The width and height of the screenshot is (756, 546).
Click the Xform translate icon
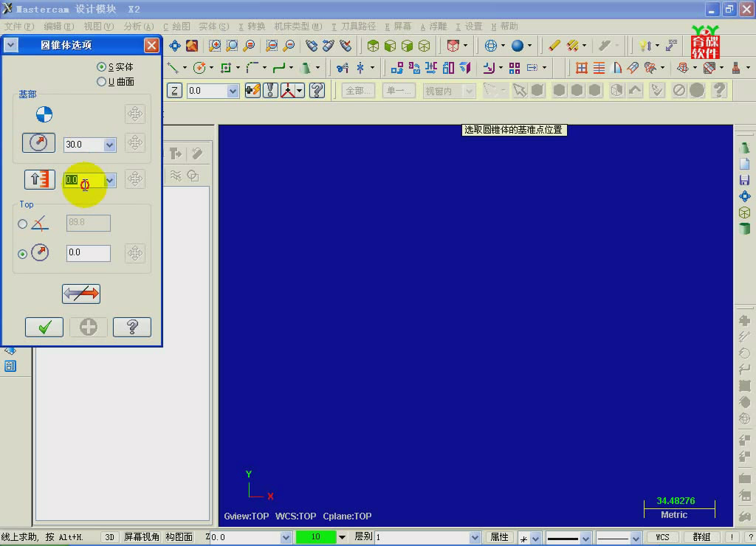pos(396,68)
